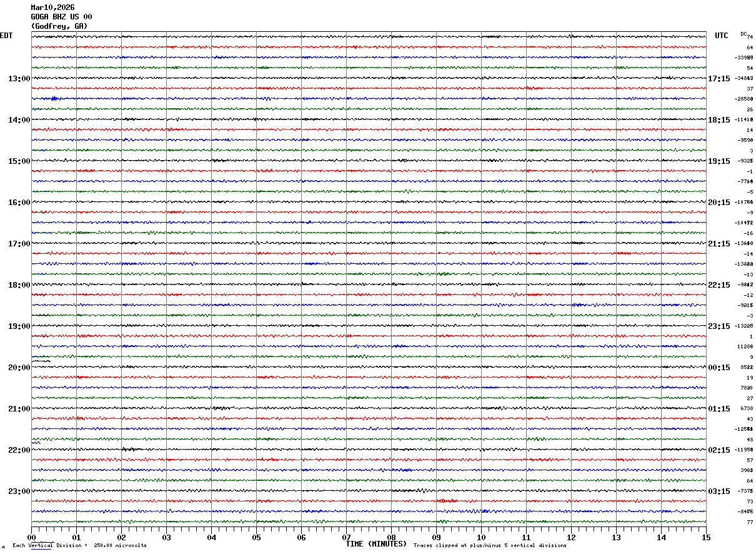Viewport: 756px width, 554px height.
Task: Click the 13:00 EDT time label
Action: [x=19, y=79]
